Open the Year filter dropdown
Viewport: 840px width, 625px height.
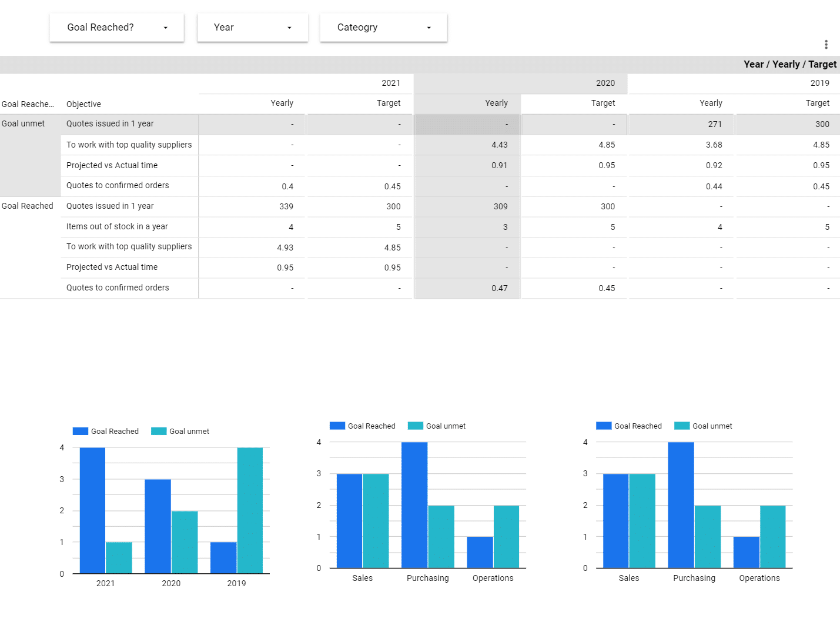(252, 27)
